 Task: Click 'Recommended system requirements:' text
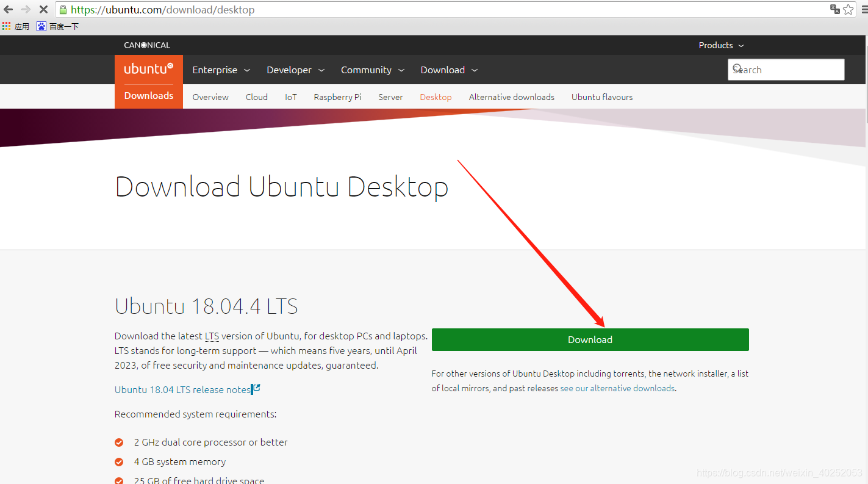coord(196,414)
